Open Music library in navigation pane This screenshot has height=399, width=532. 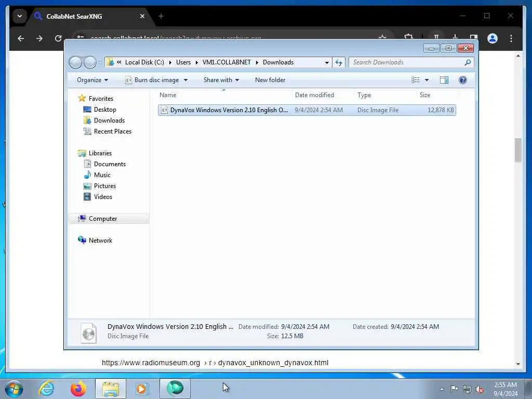tap(102, 175)
